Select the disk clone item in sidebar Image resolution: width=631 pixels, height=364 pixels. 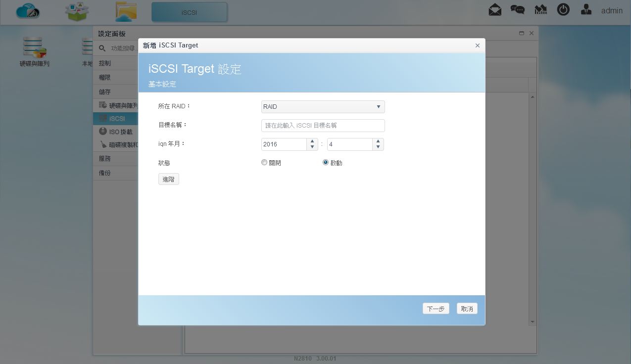click(x=116, y=145)
